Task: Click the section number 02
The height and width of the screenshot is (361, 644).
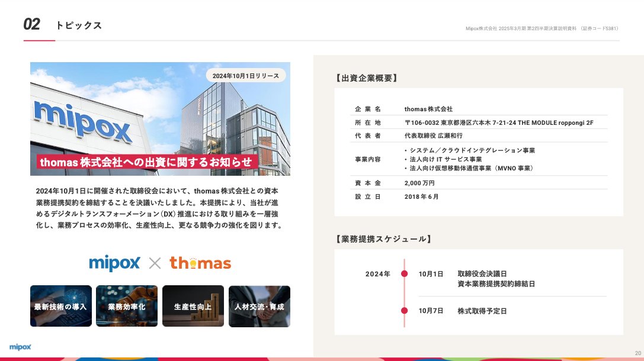Action: point(31,24)
